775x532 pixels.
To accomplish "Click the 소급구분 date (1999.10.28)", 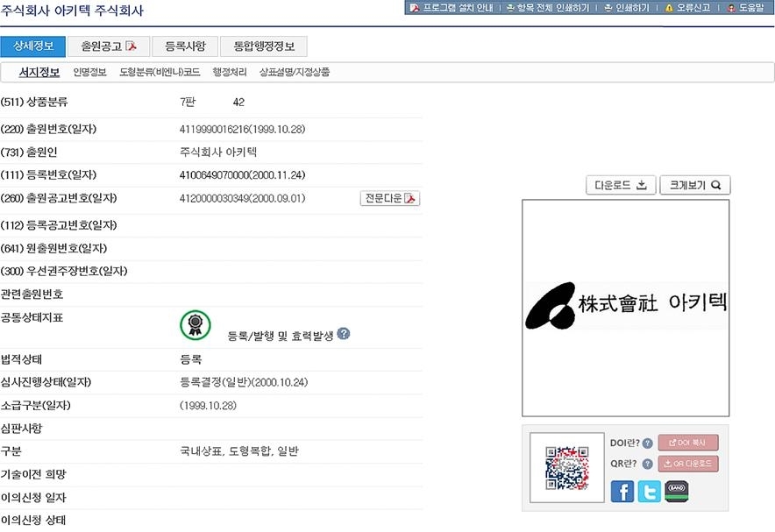I will (208, 406).
